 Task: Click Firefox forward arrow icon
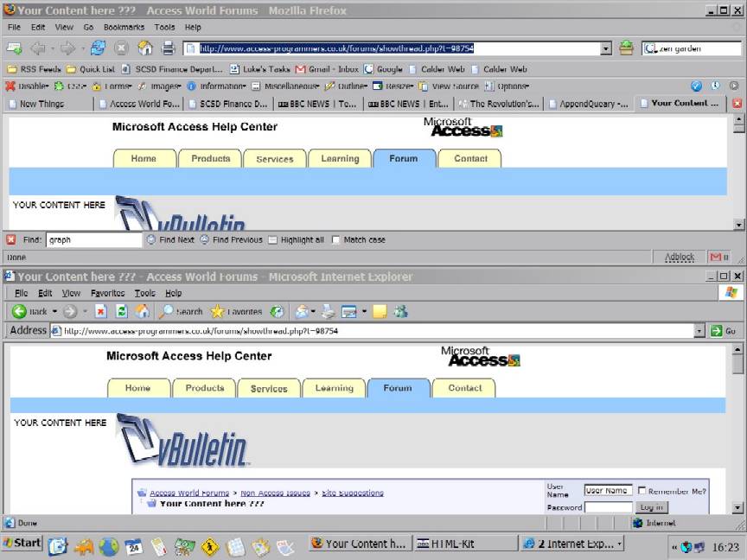tap(67, 48)
